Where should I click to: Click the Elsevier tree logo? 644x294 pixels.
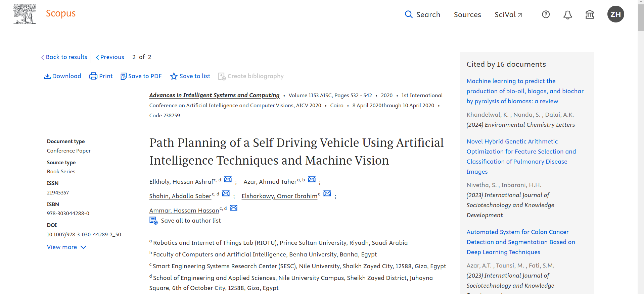point(25,14)
